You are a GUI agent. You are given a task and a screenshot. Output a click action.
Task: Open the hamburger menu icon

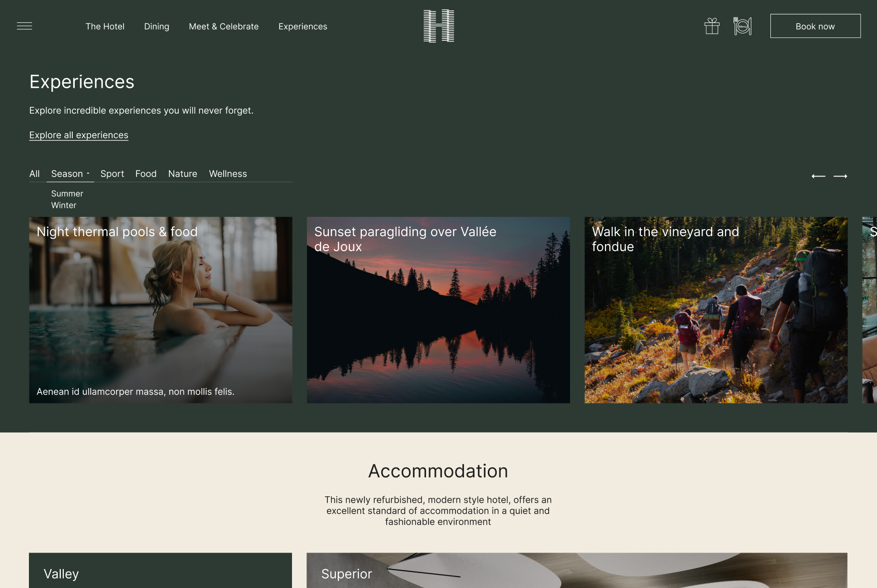point(24,26)
